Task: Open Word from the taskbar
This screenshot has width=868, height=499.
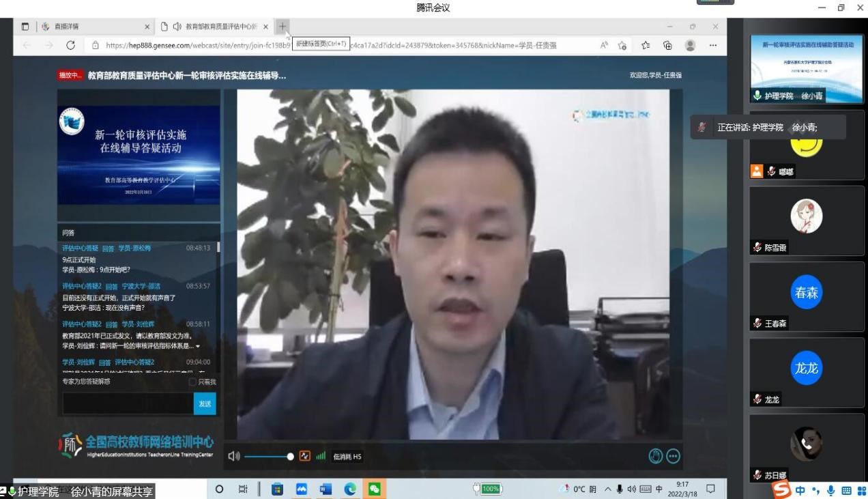Action: tap(325, 489)
